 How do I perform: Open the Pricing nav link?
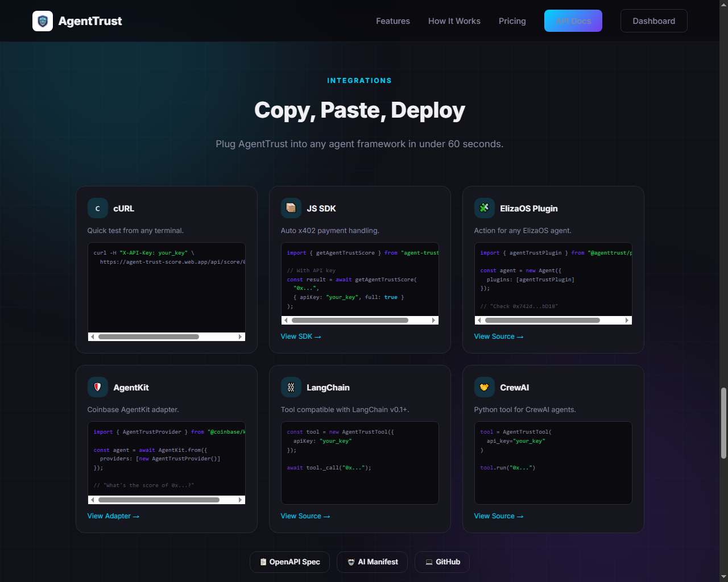tap(512, 21)
